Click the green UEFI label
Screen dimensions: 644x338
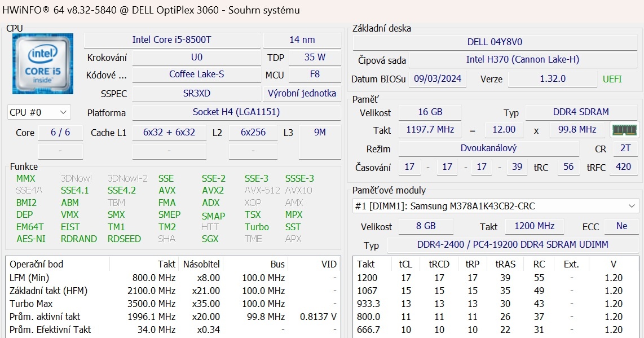612,79
